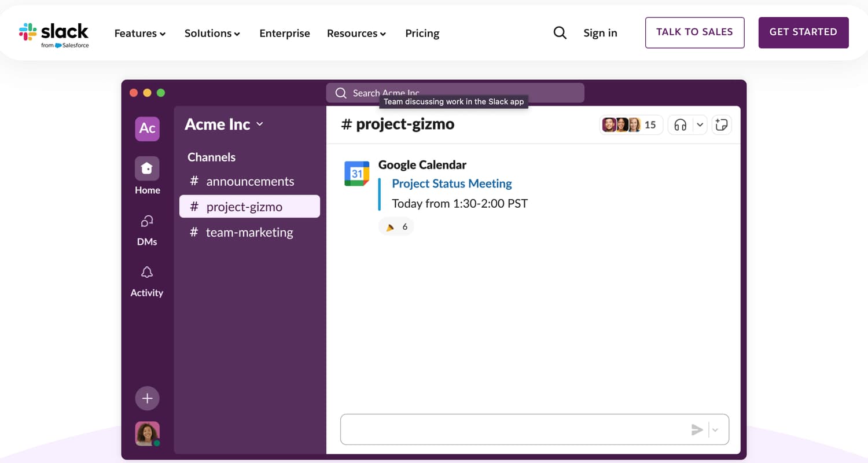The height and width of the screenshot is (463, 868).
Task: Open Activity bell in the sidebar
Action: pos(147,281)
